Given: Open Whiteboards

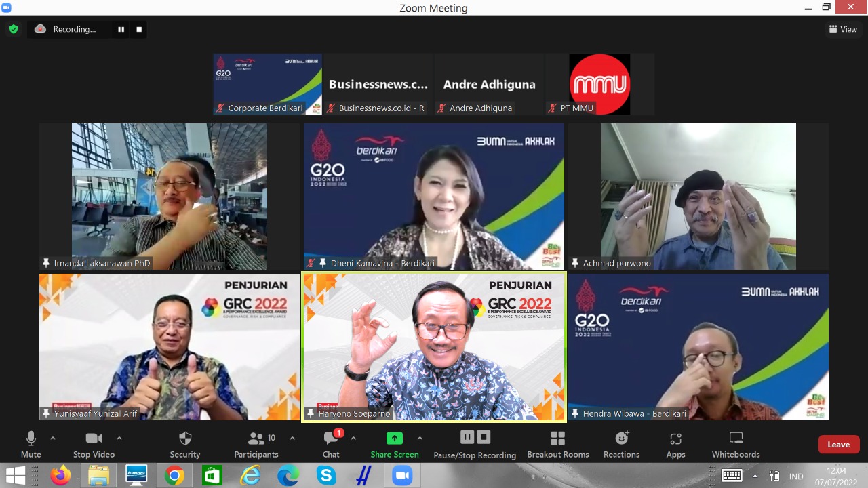Looking at the screenshot, I should click(x=736, y=445).
